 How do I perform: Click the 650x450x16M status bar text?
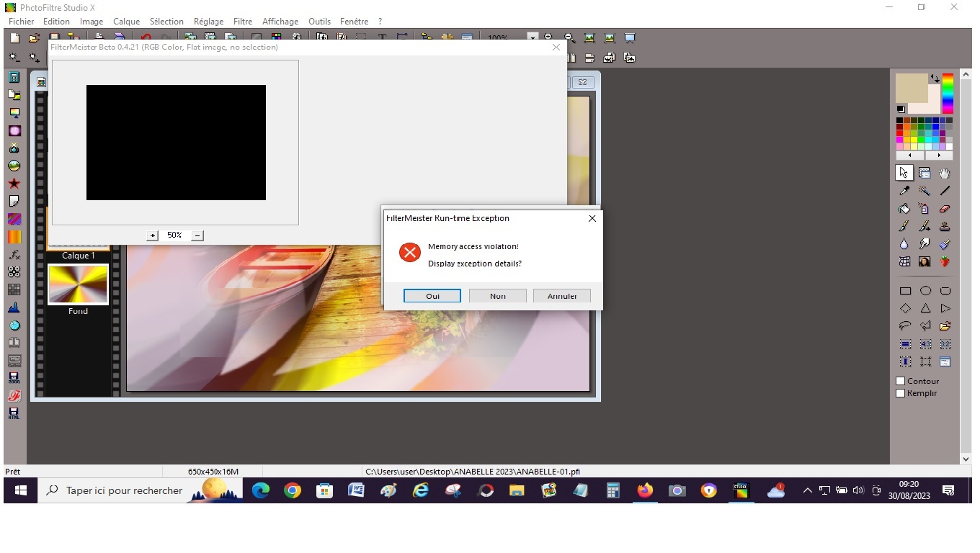(x=213, y=472)
